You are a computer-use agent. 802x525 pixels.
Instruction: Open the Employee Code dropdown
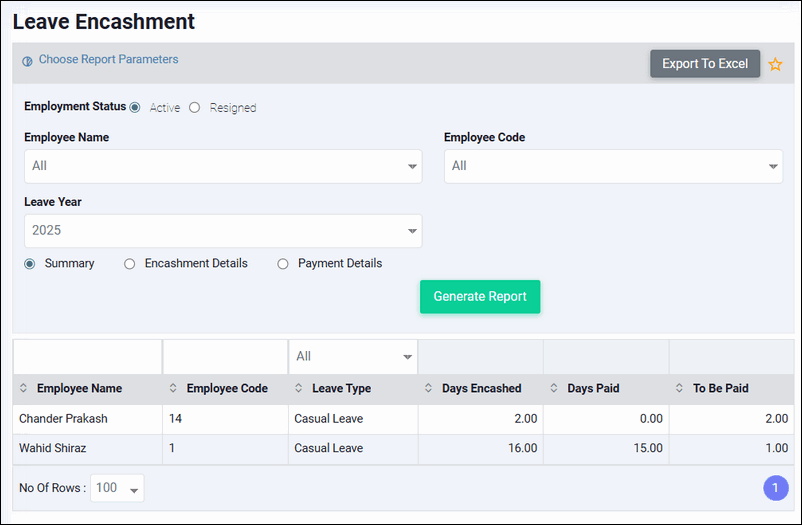(x=613, y=167)
